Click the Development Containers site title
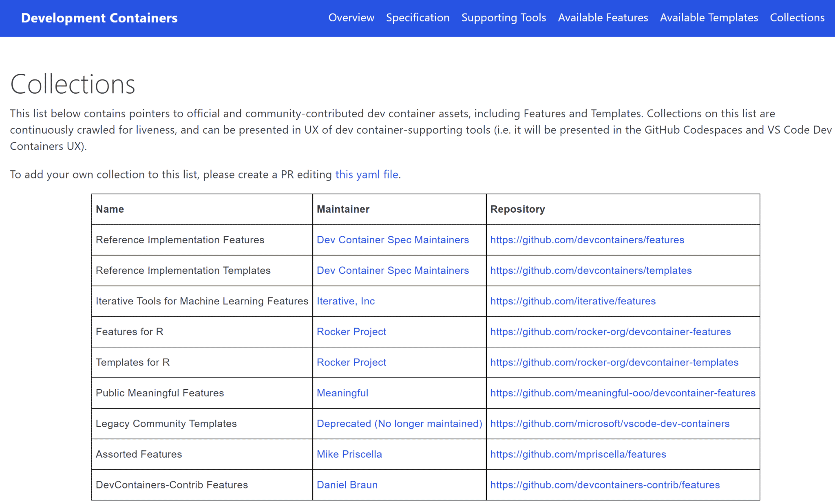This screenshot has width=835, height=504. pos(99,18)
